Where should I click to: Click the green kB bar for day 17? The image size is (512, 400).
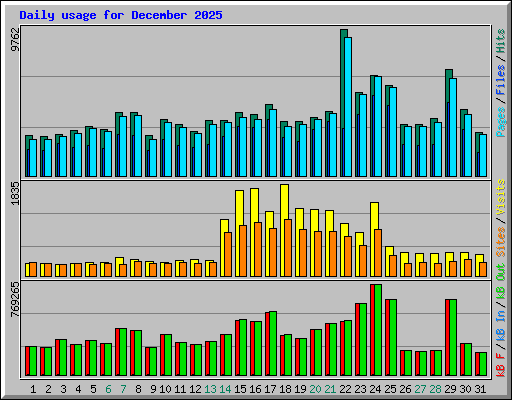coord(273,343)
